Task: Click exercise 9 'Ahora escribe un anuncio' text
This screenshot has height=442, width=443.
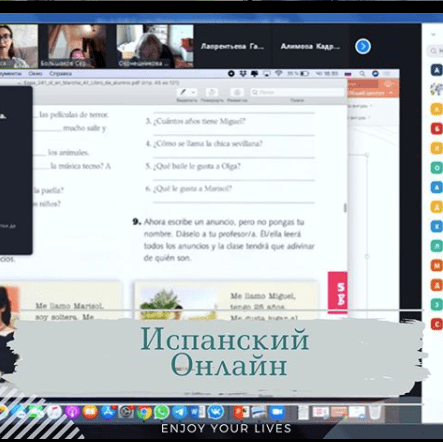Action: (229, 240)
